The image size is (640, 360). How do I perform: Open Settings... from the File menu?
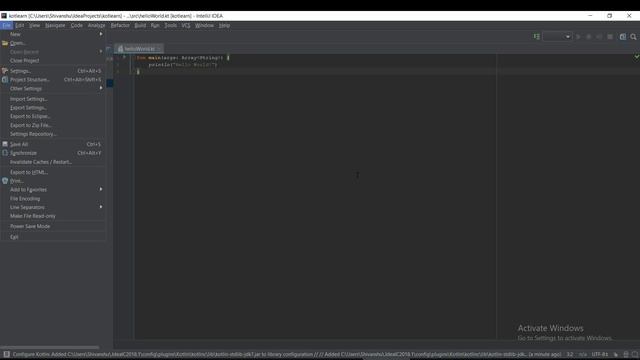(53, 71)
